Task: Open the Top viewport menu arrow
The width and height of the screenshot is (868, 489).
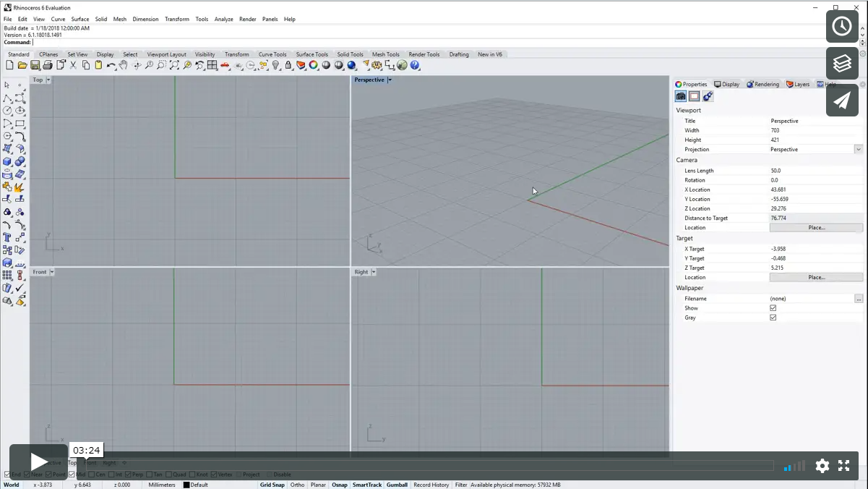Action: (48, 80)
